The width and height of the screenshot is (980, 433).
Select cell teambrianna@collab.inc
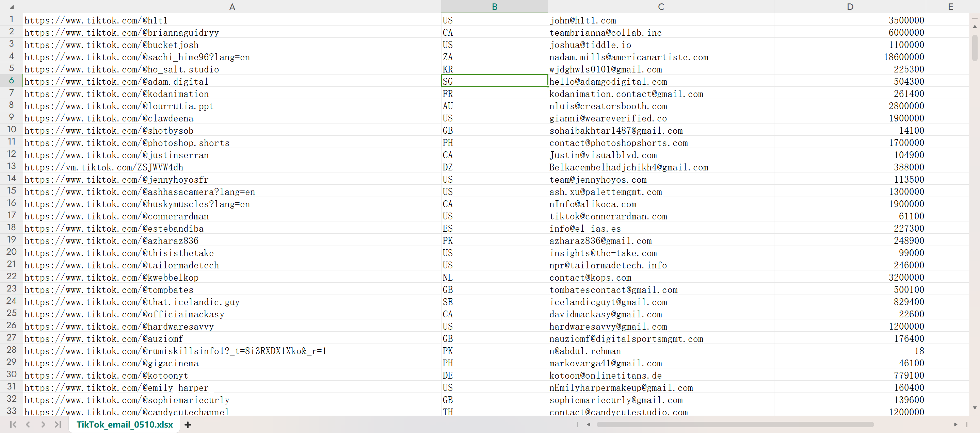(661, 32)
